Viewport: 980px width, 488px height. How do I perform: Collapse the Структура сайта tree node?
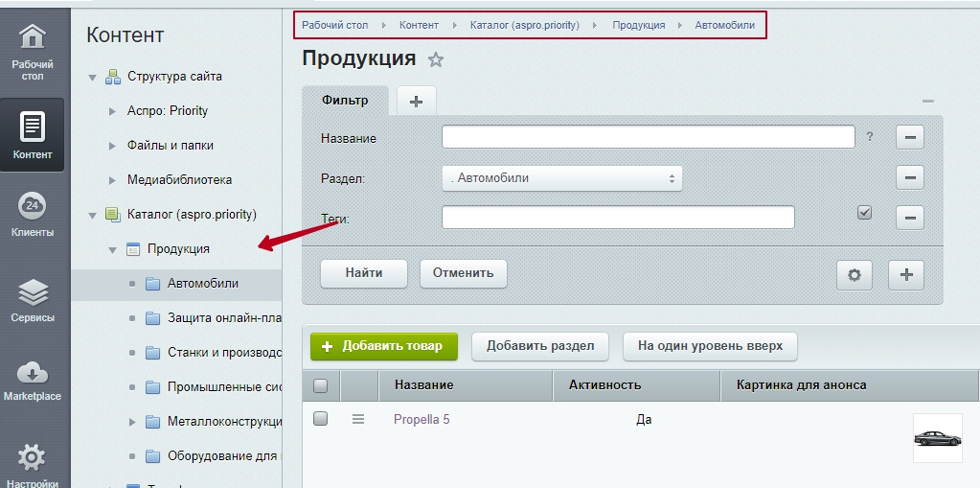coord(93,78)
